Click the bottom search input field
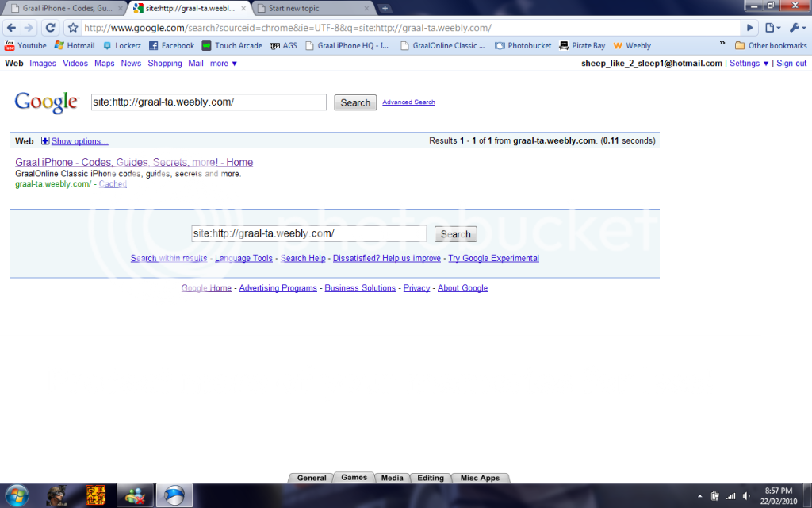Image resolution: width=812 pixels, height=508 pixels. 308,233
